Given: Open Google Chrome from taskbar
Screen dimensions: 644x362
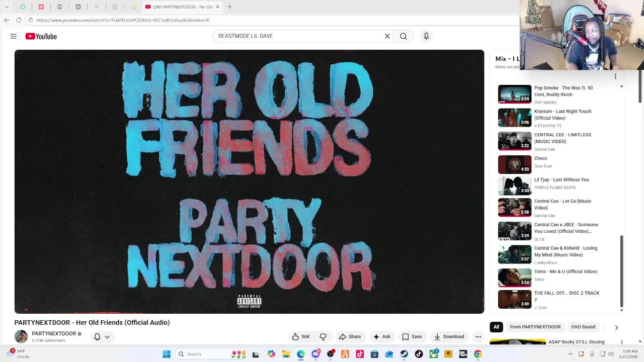Looking at the screenshot, I should (x=477, y=354).
